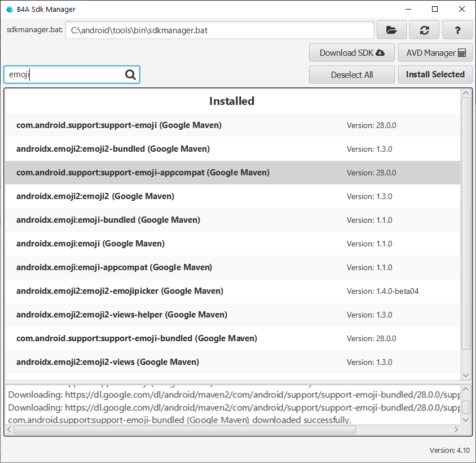Click the search magnifier icon
This screenshot has height=463, width=476.
130,74
